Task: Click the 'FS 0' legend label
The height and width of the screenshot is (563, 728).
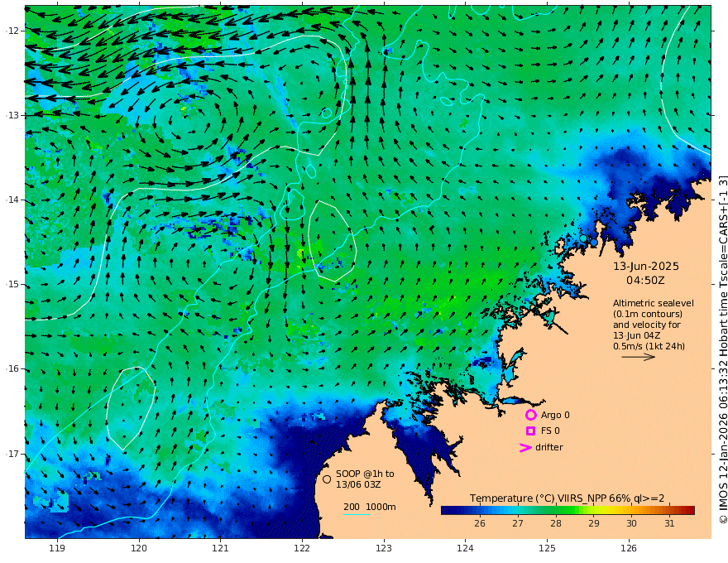Action: 550,431
